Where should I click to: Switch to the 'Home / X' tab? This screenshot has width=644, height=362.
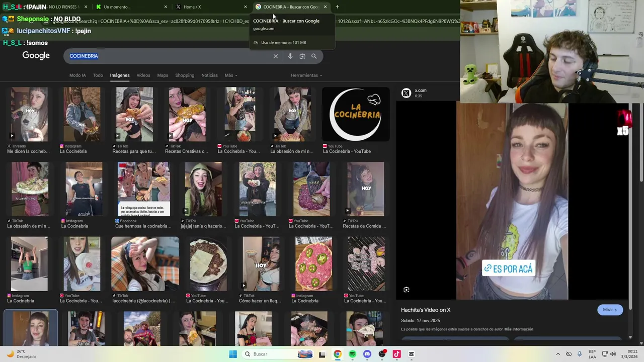click(x=211, y=7)
